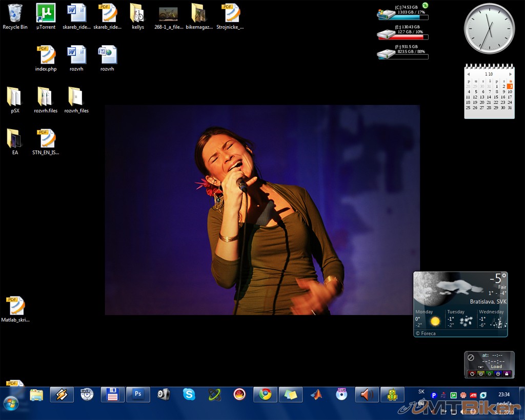Open Skype from the taskbar

[x=189, y=394]
